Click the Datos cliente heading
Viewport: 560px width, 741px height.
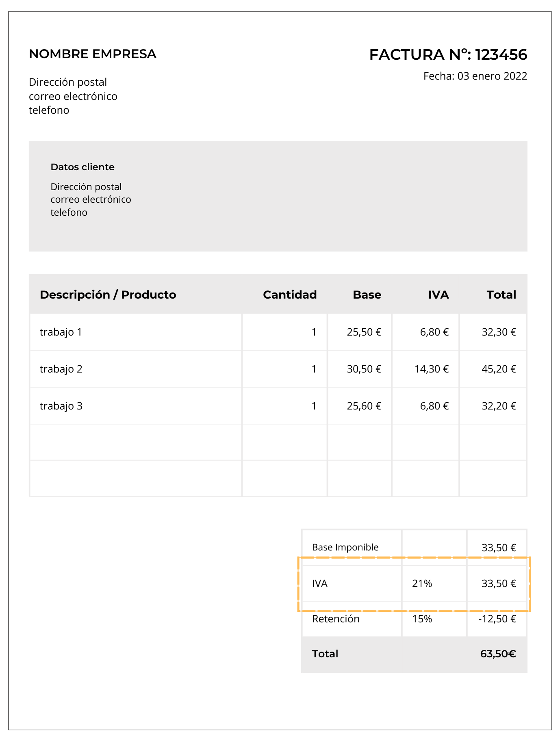click(82, 167)
